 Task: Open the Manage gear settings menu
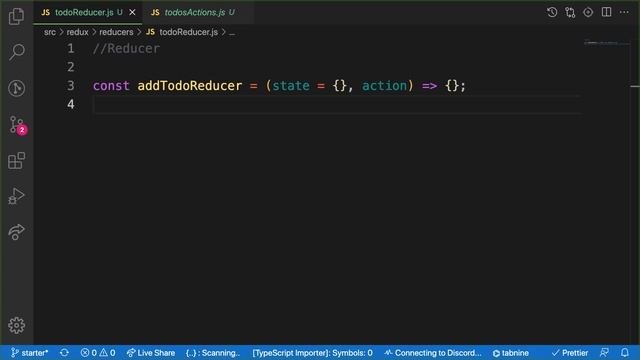click(16, 325)
